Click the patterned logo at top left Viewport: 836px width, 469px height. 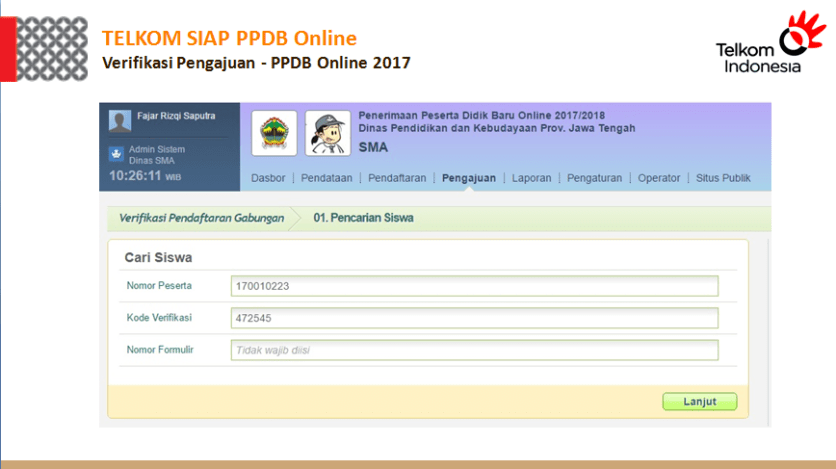pos(52,48)
